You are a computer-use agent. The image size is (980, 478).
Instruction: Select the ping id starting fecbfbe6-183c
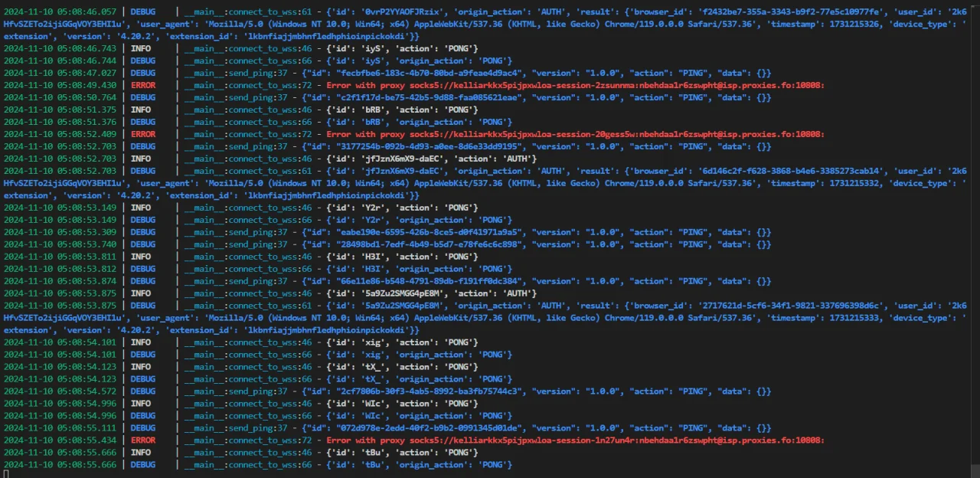pos(430,73)
